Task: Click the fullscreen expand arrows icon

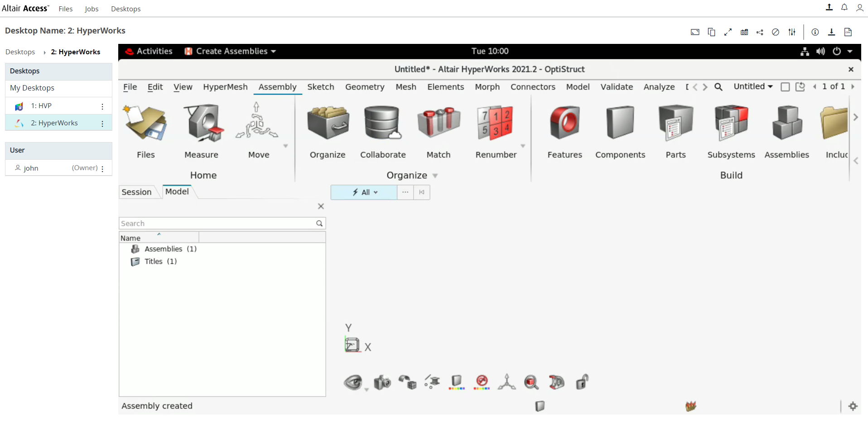Action: 728,32
